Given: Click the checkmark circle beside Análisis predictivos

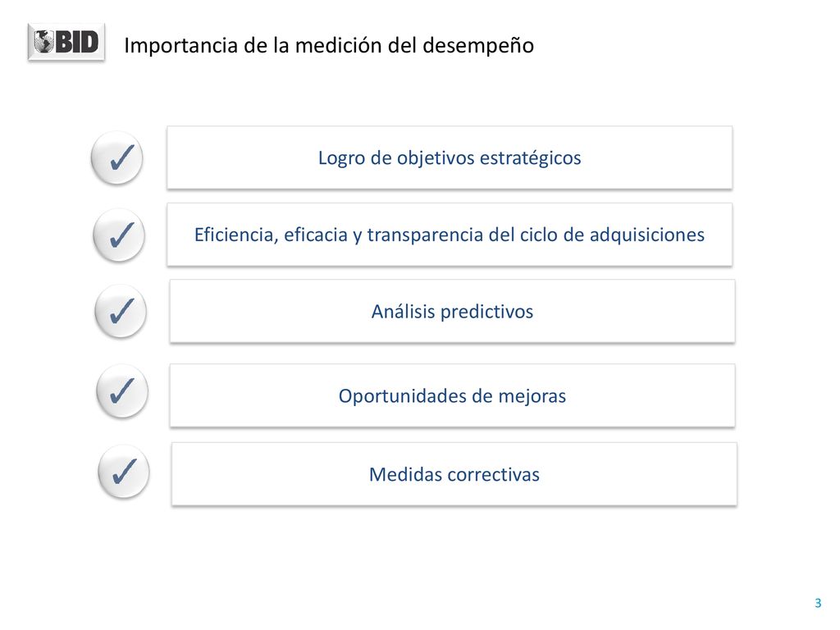Looking at the screenshot, I should coord(121,311).
